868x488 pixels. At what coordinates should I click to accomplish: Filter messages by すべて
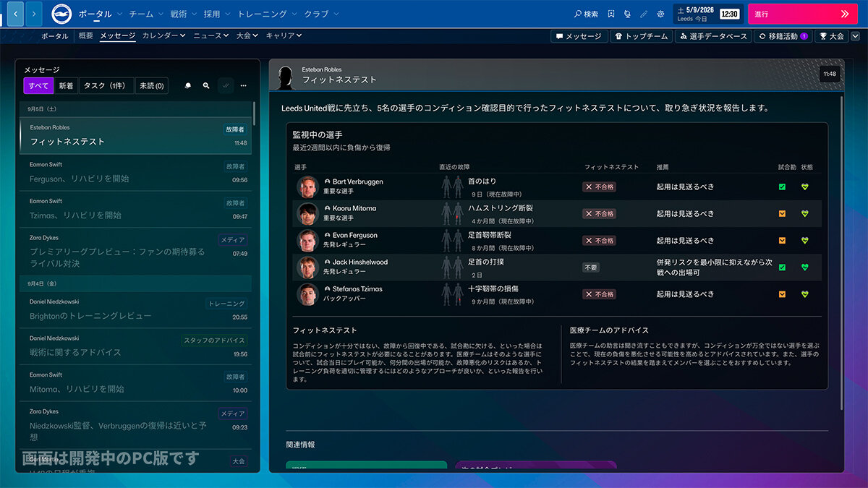[38, 86]
